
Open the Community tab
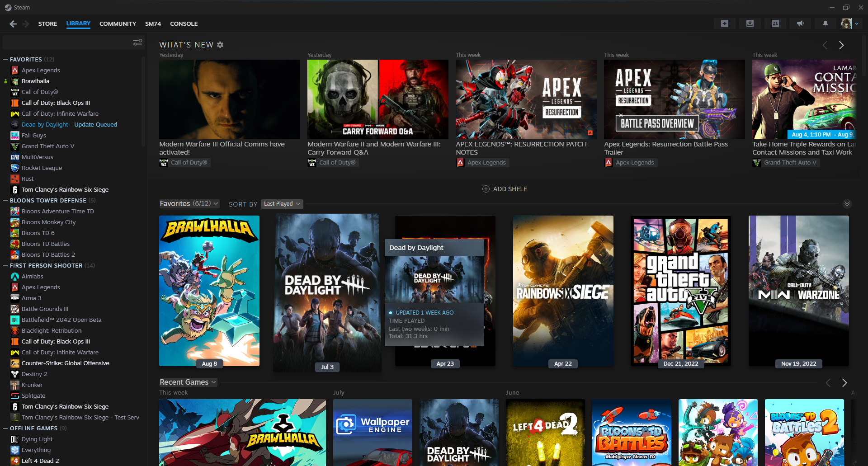point(118,24)
